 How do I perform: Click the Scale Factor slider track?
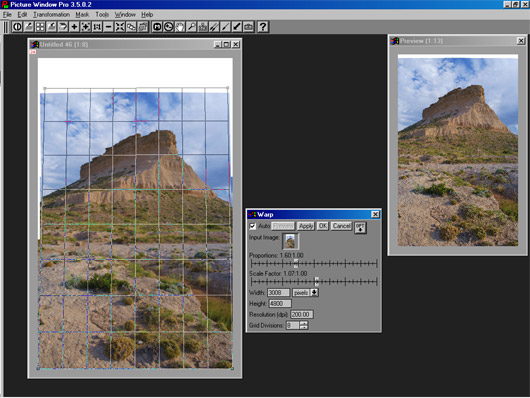point(314,281)
